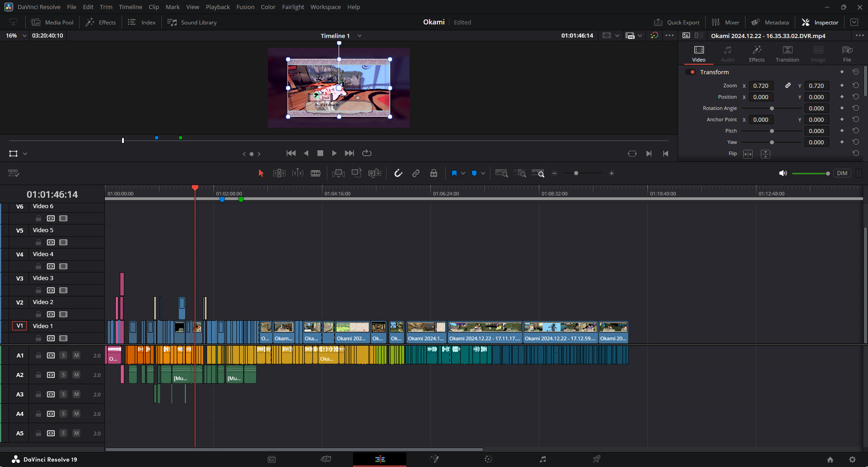
Task: Toggle the DIM audio button
Action: 842,173
